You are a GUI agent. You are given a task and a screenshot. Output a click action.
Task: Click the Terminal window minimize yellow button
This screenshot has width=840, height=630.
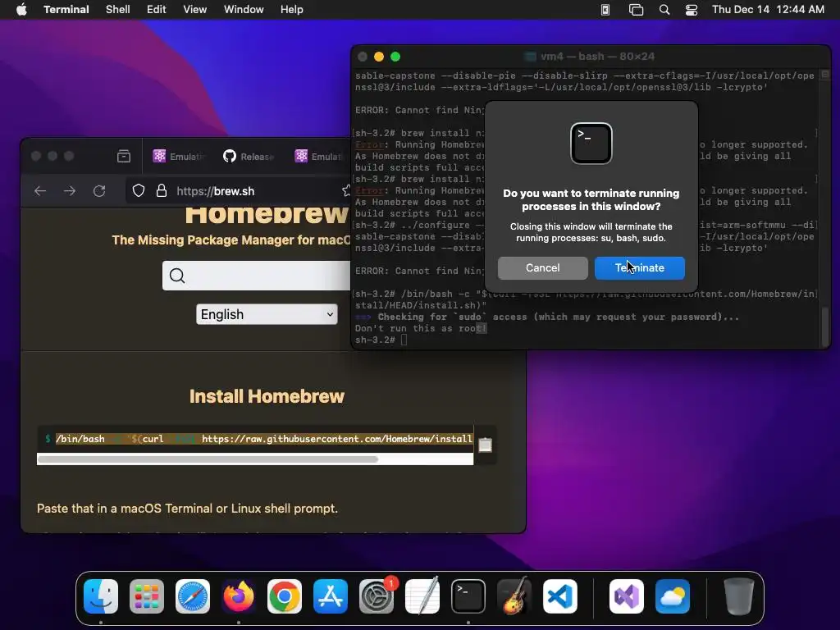point(379,57)
